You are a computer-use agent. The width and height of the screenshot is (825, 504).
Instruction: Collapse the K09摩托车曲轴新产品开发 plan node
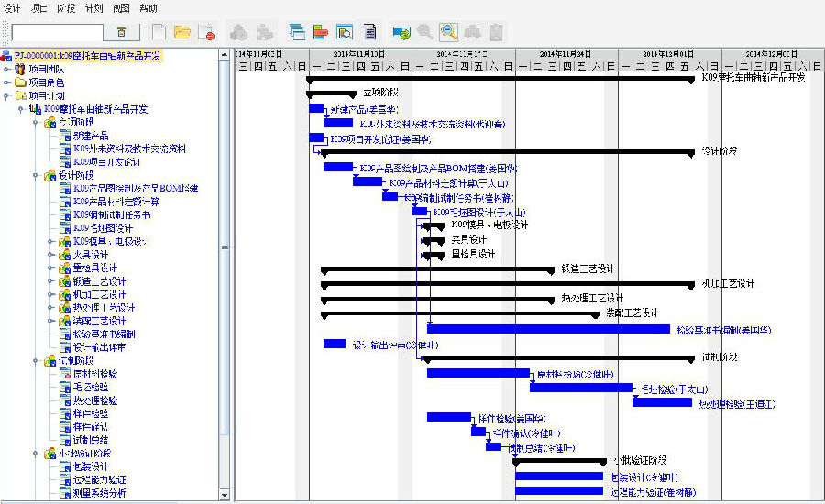click(x=21, y=109)
